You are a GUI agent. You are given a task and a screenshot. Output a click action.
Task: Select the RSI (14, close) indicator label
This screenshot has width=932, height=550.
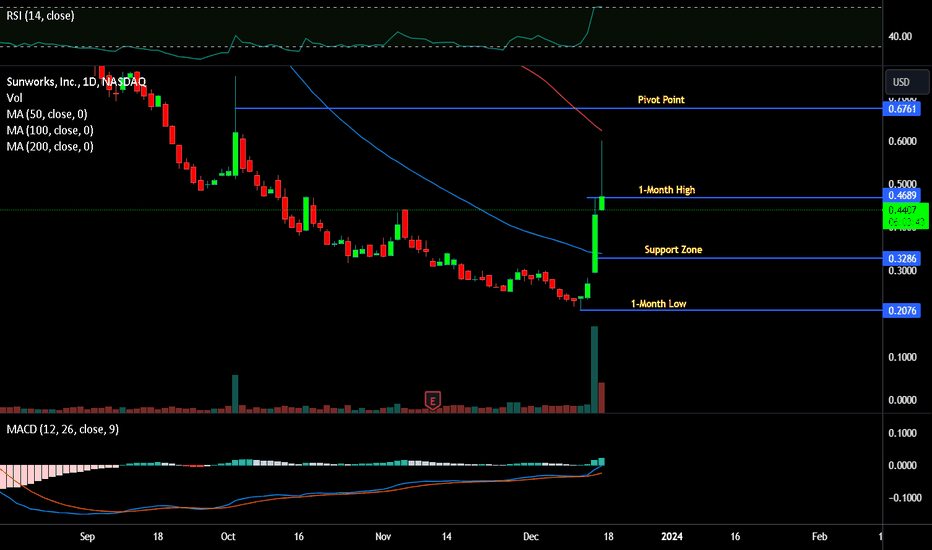[x=40, y=16]
